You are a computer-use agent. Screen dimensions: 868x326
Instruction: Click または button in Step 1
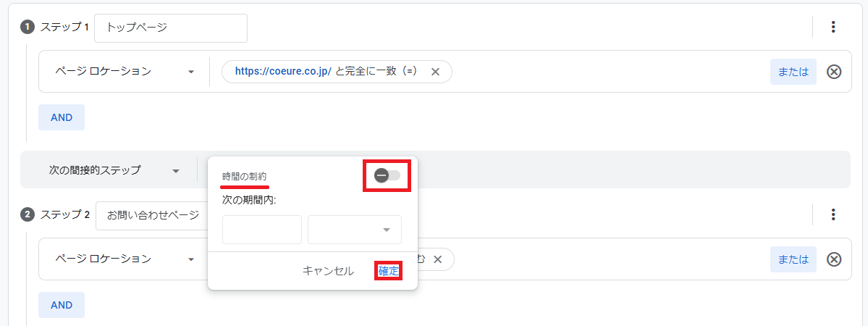pyautogui.click(x=793, y=72)
